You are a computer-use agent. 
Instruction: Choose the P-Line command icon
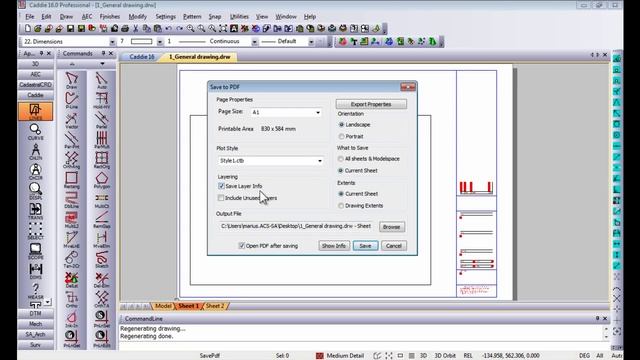[71, 100]
